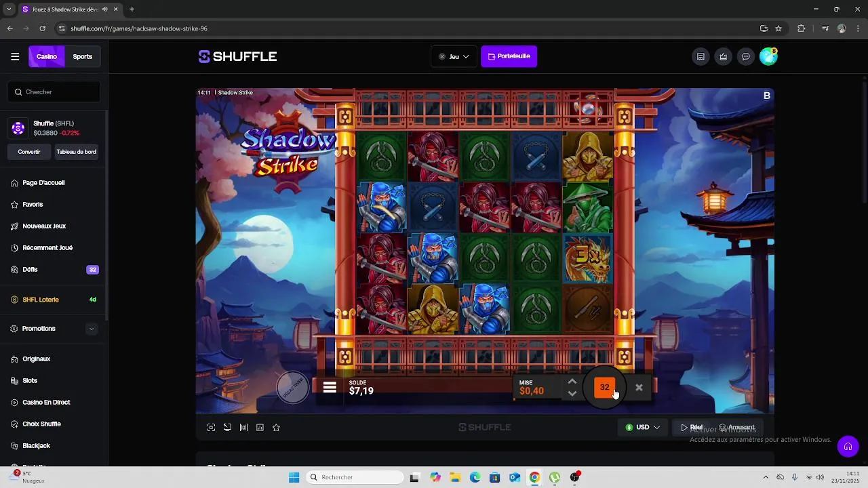Select the Casino tab
The width and height of the screenshot is (868, 488).
coord(47,57)
